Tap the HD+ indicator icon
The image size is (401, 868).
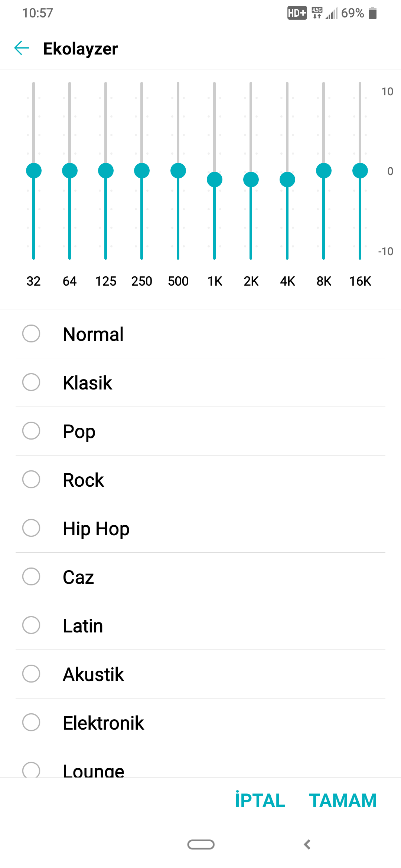pos(297,13)
